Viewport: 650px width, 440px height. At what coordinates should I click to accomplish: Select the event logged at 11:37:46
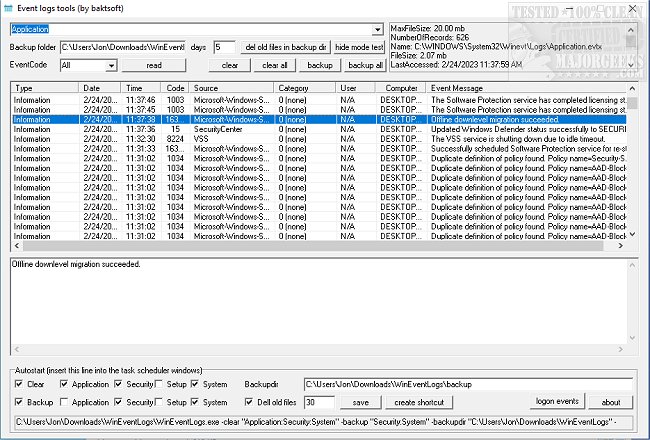pos(319,100)
